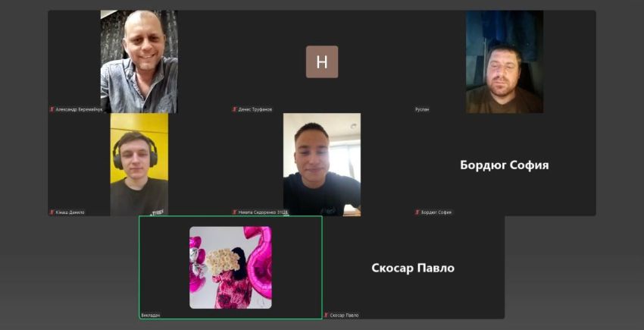Click the small 'Бордюг София' bottom label
The height and width of the screenshot is (330, 644).
click(x=436, y=212)
